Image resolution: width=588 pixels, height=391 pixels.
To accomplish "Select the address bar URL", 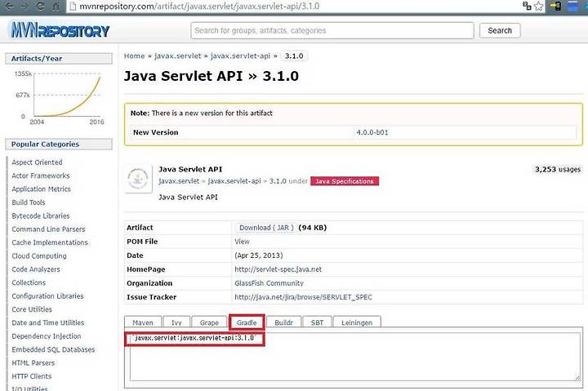I will pyautogui.click(x=199, y=7).
